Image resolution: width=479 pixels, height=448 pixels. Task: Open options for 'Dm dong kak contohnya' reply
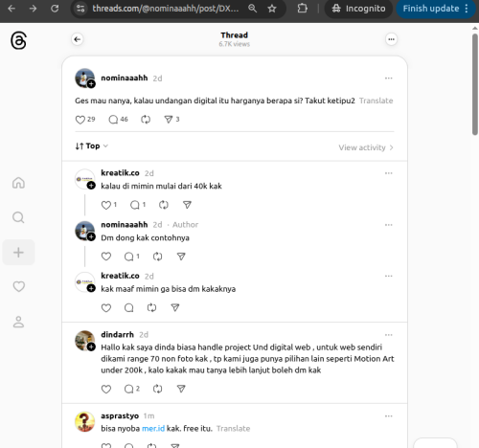point(389,225)
